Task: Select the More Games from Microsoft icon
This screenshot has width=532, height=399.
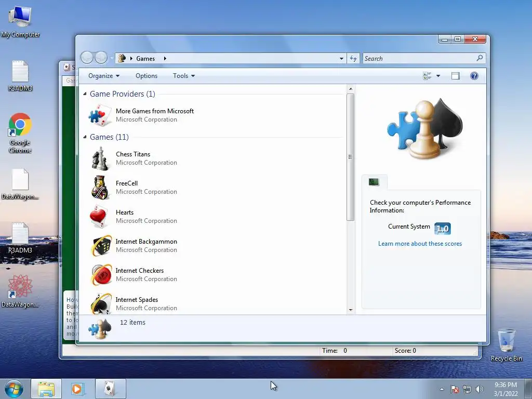Action: point(100,115)
